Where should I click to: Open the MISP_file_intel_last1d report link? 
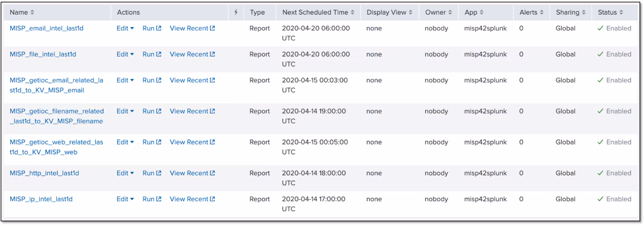coord(43,54)
